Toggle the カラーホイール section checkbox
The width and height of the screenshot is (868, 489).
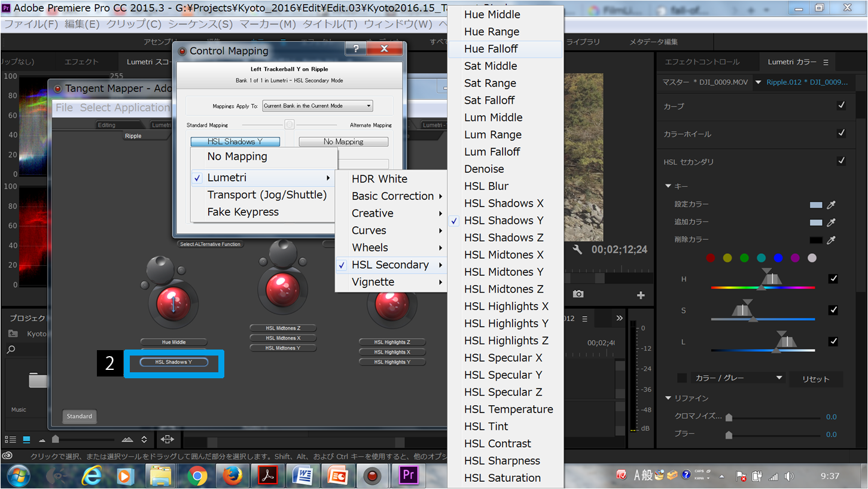point(841,133)
